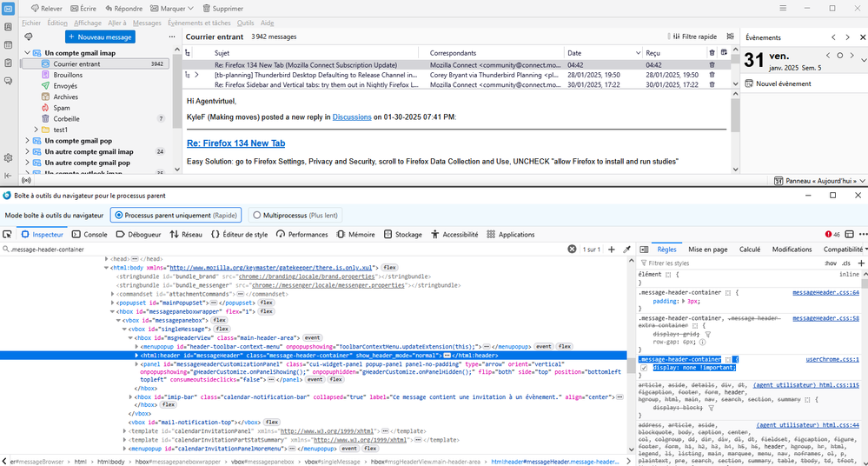The width and height of the screenshot is (868, 466).
Task: Open the Fichier menu
Action: click(x=31, y=23)
